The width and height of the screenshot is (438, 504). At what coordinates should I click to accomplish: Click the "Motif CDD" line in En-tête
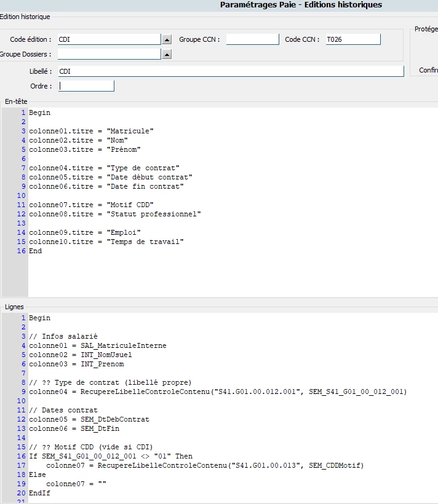(91, 205)
